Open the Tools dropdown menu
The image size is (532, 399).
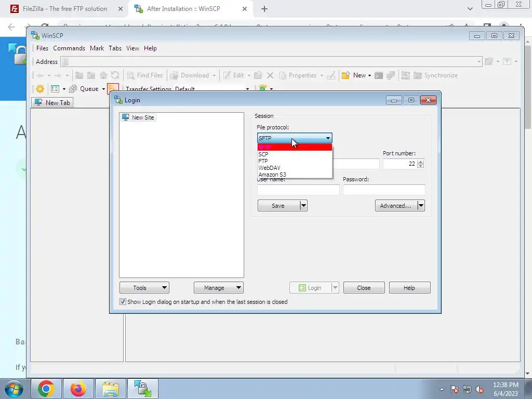(x=144, y=288)
